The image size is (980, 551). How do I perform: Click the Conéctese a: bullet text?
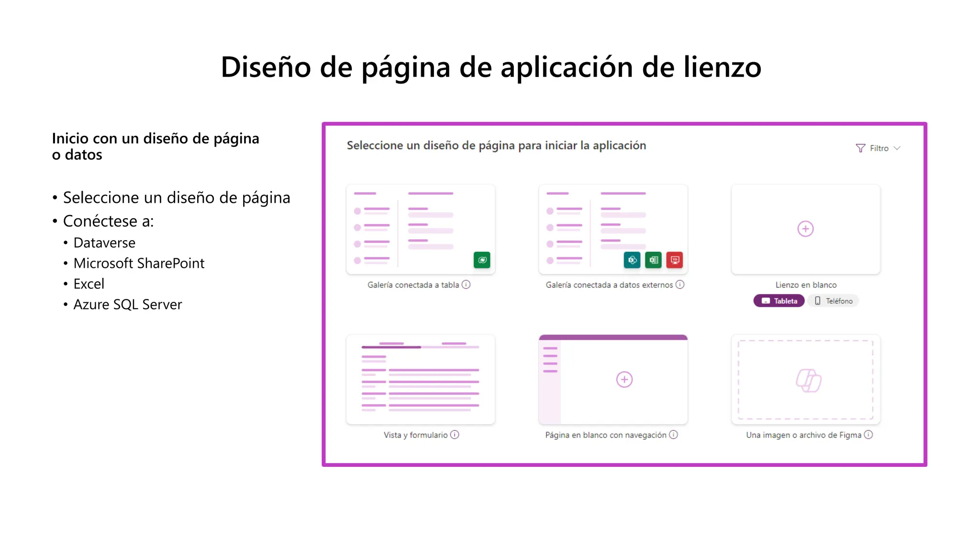click(x=109, y=221)
